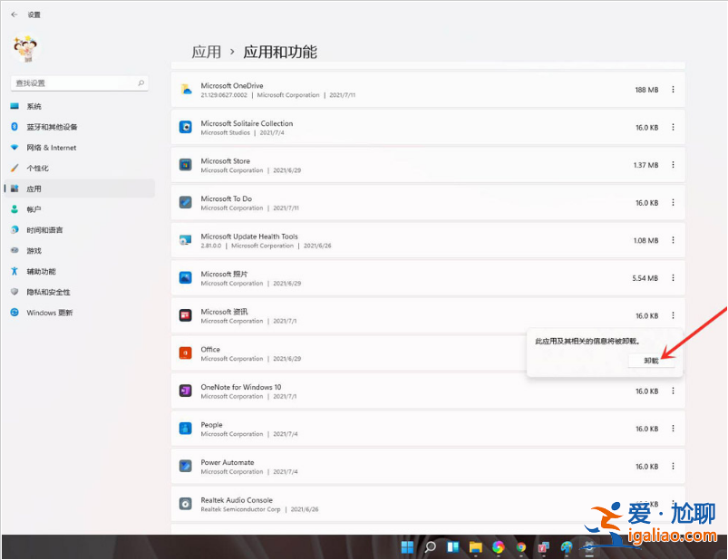728x560 pixels.
Task: Open 辅助功能 (Accessibility) settings
Action: 44,271
